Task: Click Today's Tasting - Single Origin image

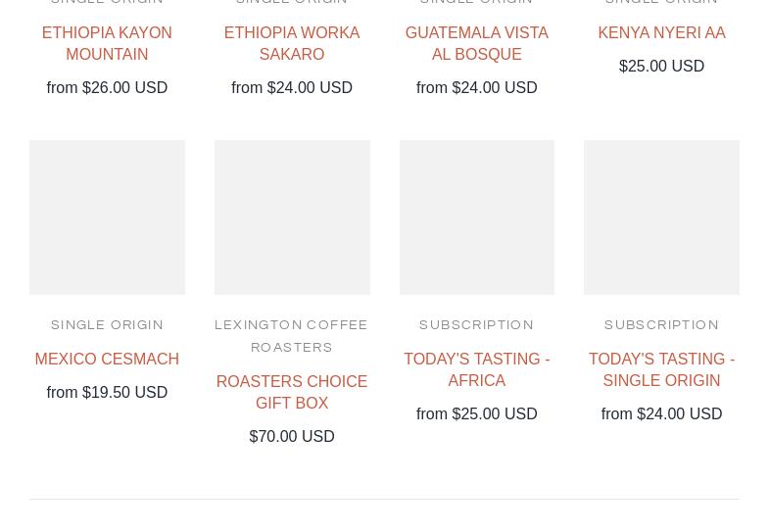Action: point(661,217)
